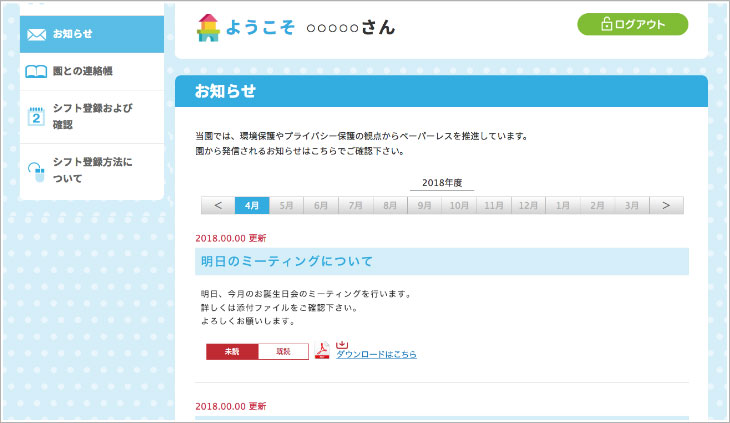
Task: Open the 12月 month tab
Action: 527,205
